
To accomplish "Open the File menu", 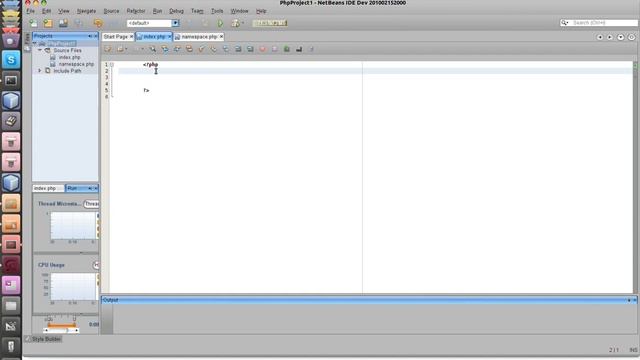I will 31,11.
